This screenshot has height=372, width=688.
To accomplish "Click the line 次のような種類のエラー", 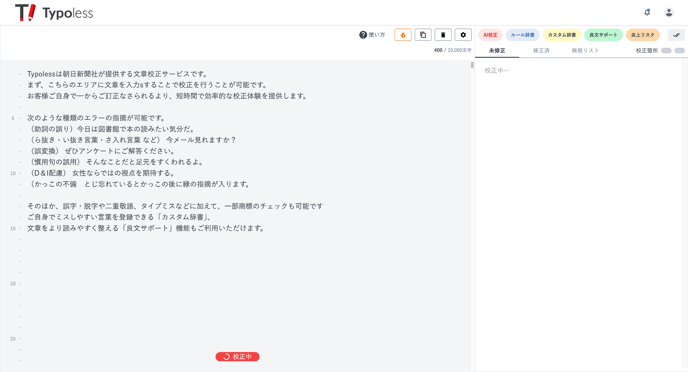I will click(97, 118).
